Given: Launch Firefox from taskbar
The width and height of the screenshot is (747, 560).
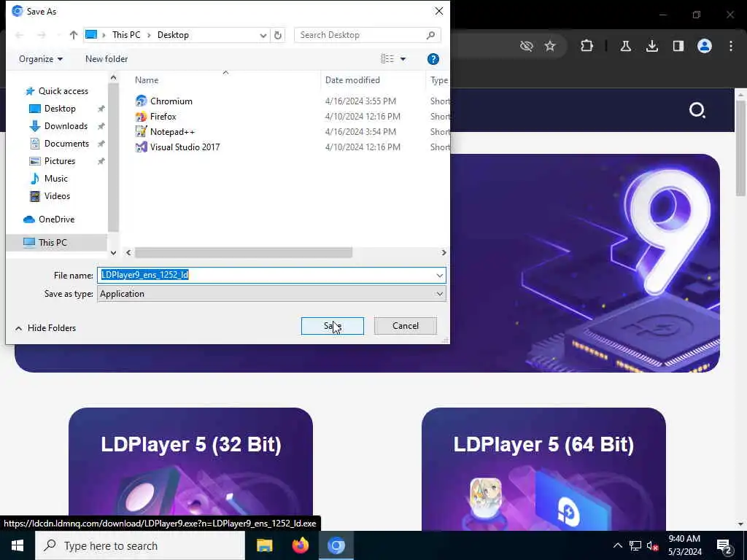Looking at the screenshot, I should [x=300, y=545].
